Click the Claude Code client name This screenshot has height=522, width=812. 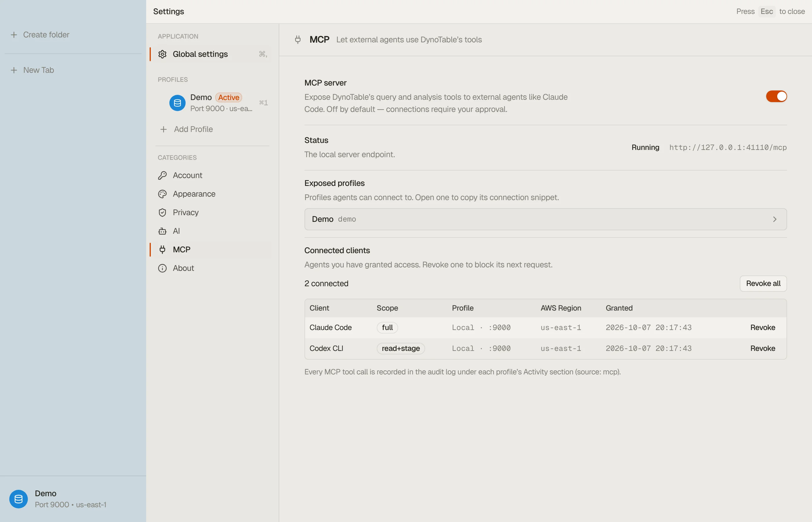point(330,327)
